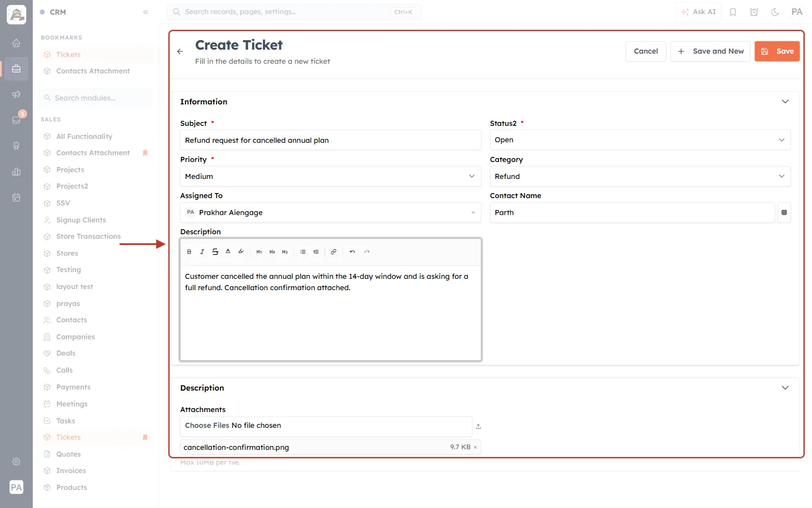812x508 pixels.
Task: Open the megaphone icon in left rail
Action: [x=16, y=94]
